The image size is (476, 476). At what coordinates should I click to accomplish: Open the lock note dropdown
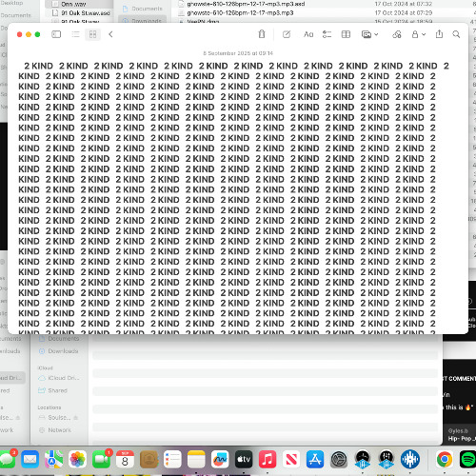pos(418,34)
